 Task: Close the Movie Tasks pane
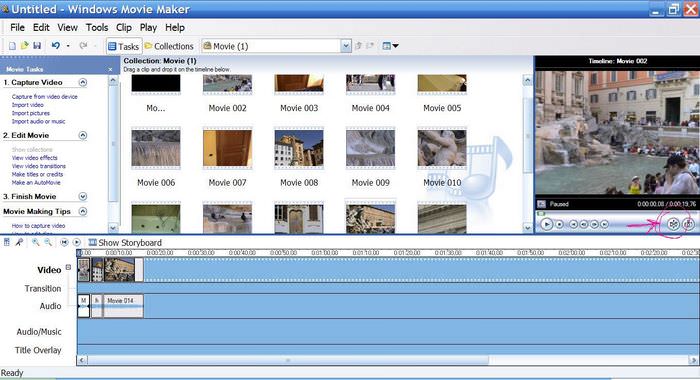[x=110, y=69]
